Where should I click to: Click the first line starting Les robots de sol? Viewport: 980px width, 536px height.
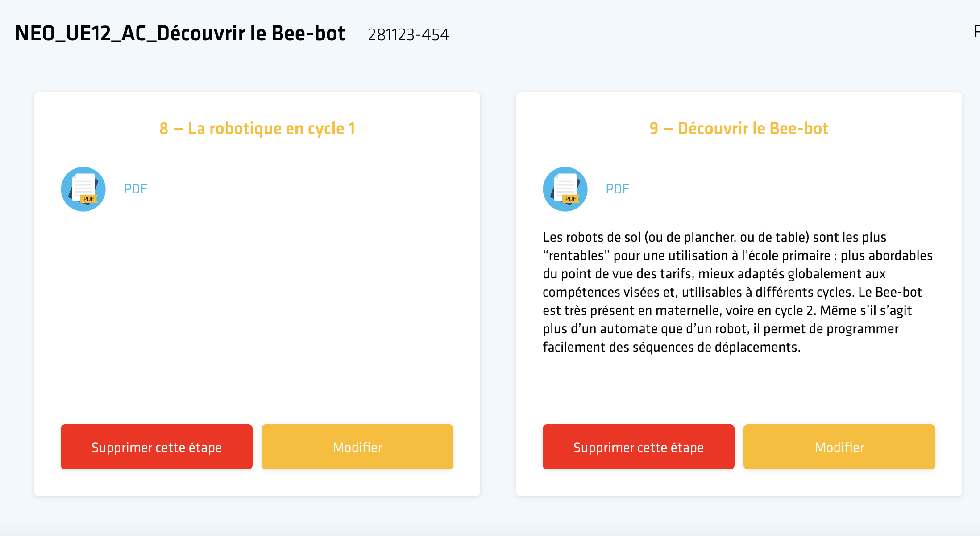(714, 237)
